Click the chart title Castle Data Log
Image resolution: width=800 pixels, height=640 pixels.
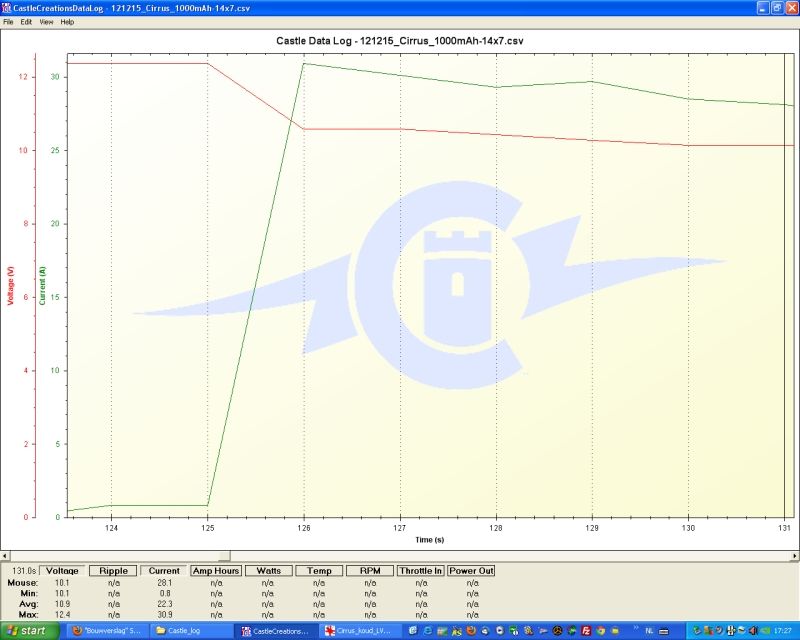pyautogui.click(x=399, y=41)
